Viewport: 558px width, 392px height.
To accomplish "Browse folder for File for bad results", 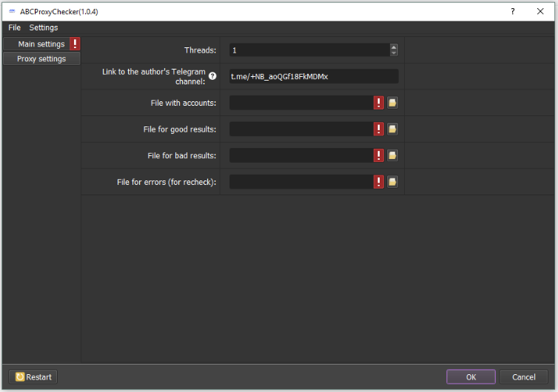I will [x=392, y=155].
